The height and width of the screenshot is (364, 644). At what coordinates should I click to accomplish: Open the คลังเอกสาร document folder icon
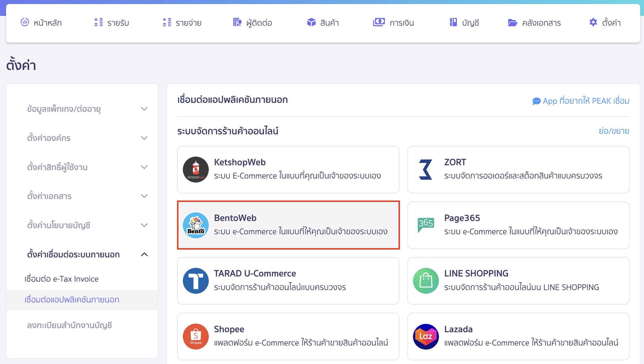pyautogui.click(x=513, y=22)
